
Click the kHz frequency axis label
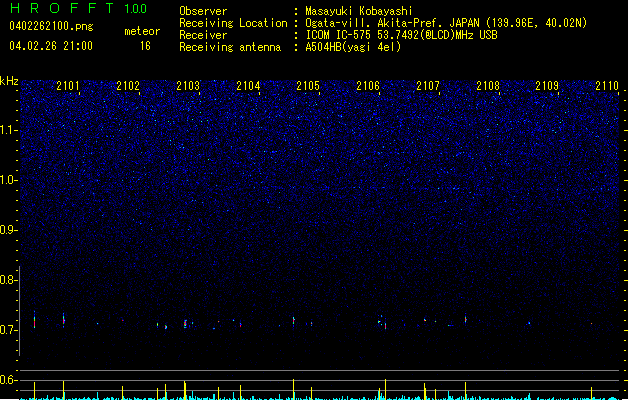pyautogui.click(x=9, y=81)
